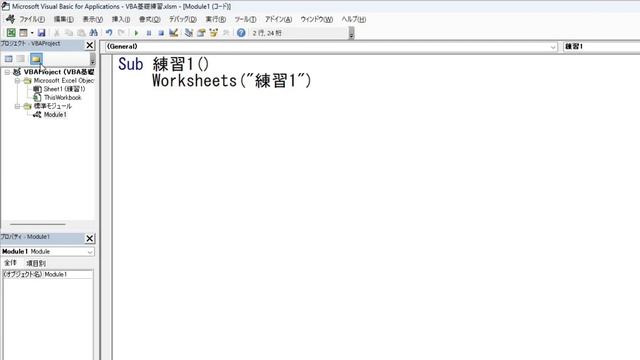
Task: Click the Project pane toolbar scroll arrow
Action: coord(93,60)
